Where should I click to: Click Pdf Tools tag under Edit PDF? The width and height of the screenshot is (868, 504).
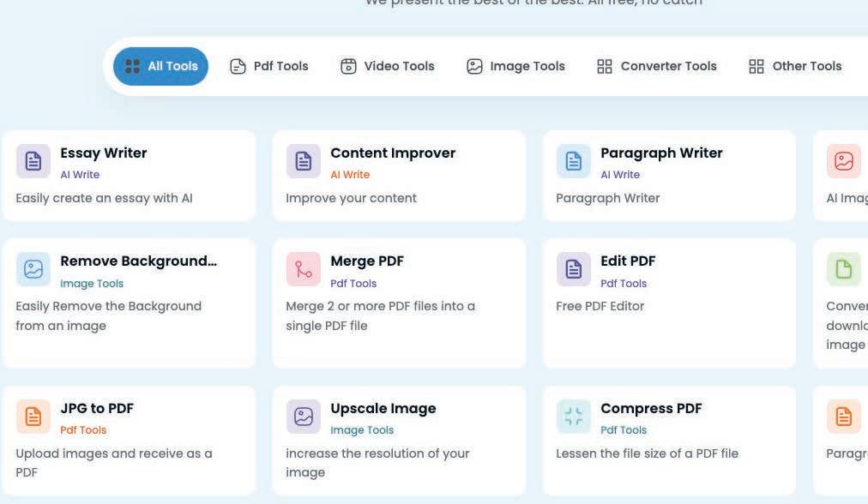click(624, 283)
